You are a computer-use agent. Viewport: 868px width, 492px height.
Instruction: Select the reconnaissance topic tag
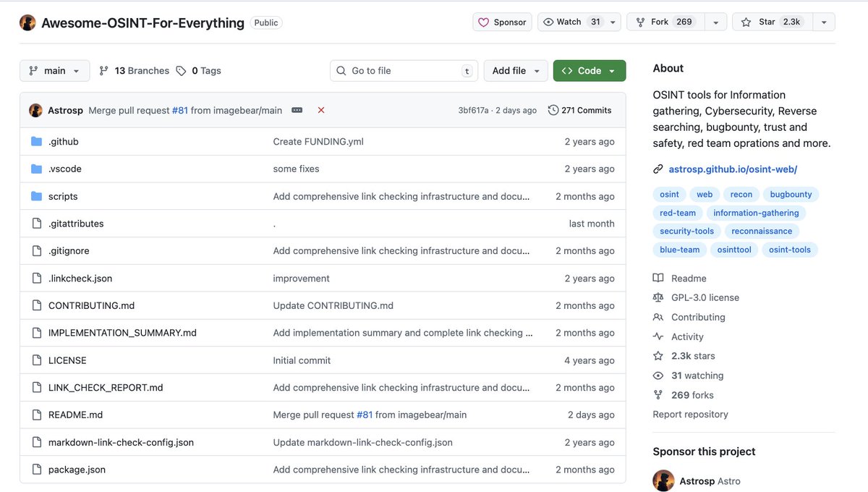762,232
